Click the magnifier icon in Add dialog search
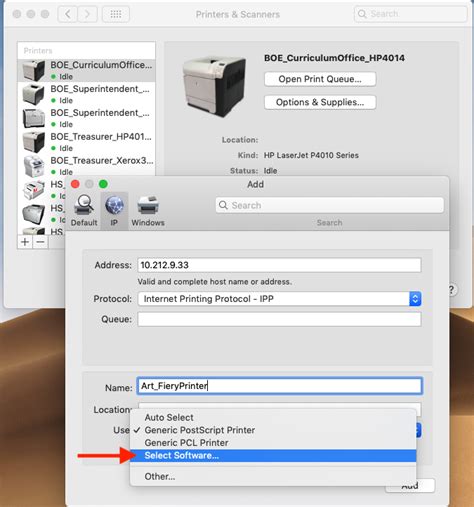 (x=223, y=205)
